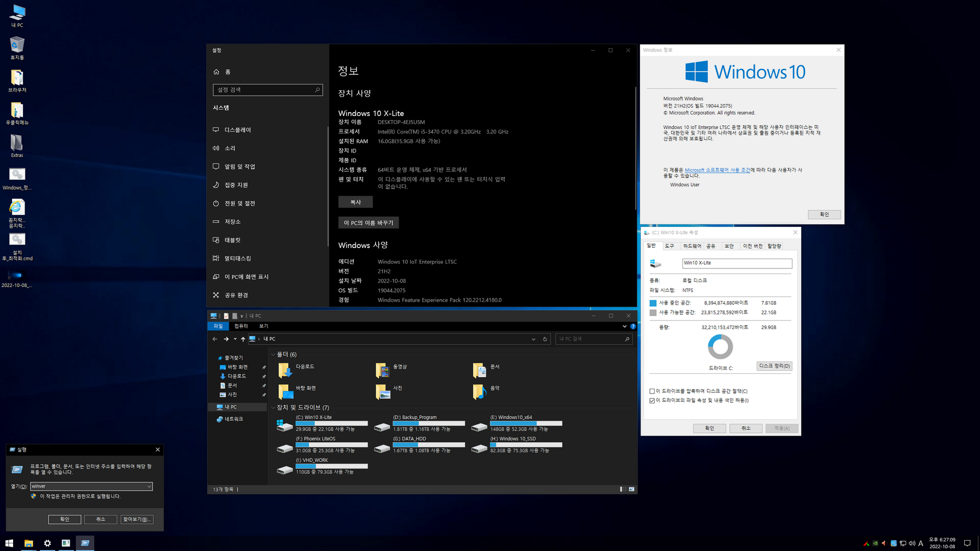
Task: Open the 컴퓨터 ribbon tab
Action: point(241,326)
